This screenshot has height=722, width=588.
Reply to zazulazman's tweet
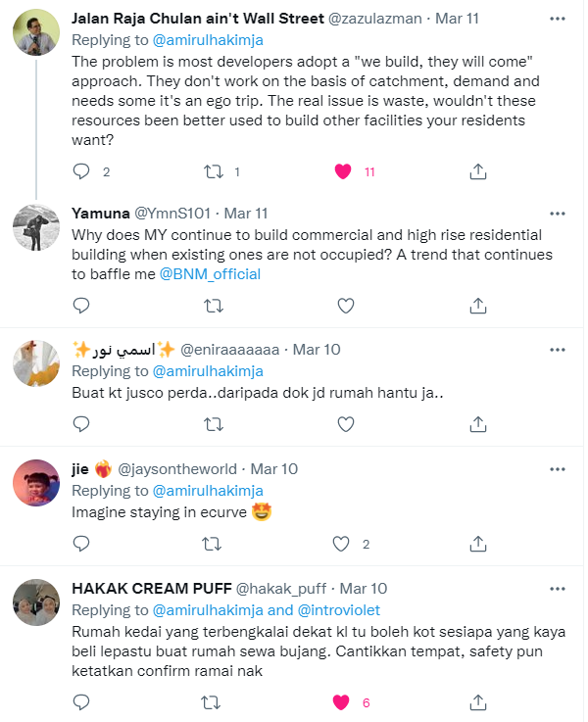click(82, 171)
